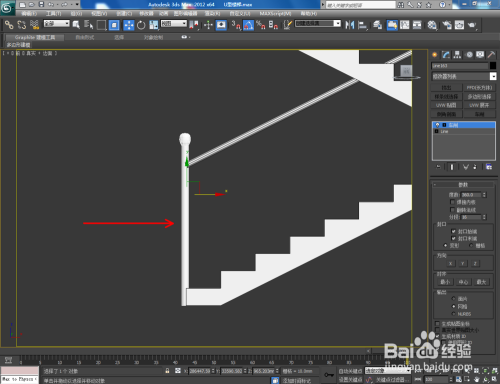The height and width of the screenshot is (384, 500).
Task: Select the Patch output radio button
Action: (453, 298)
